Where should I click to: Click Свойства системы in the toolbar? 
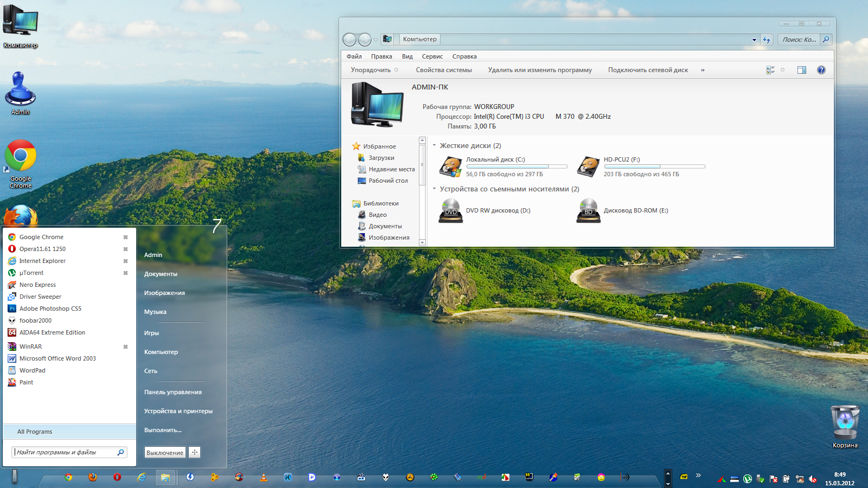click(443, 70)
